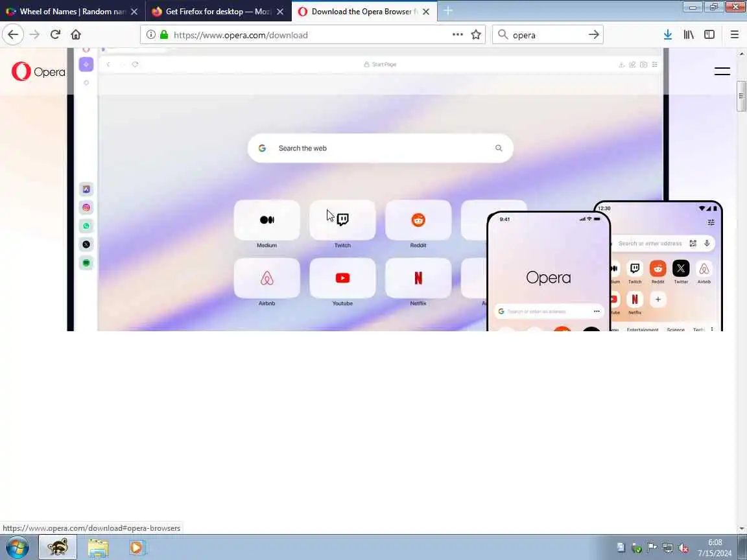Show site information for opera.com

150,35
